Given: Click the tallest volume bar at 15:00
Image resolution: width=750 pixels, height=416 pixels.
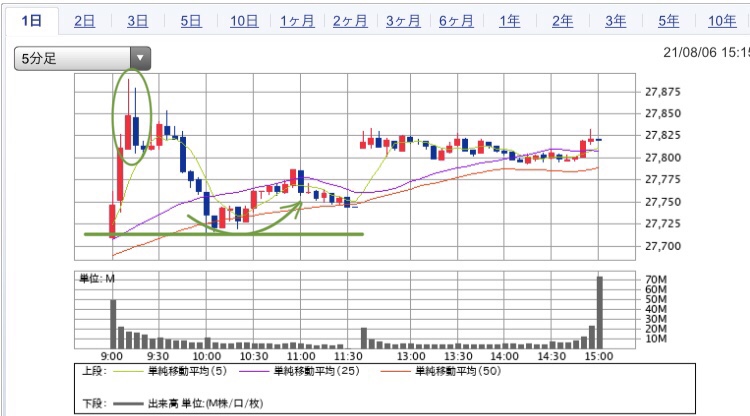Looking at the screenshot, I should coord(600,311).
